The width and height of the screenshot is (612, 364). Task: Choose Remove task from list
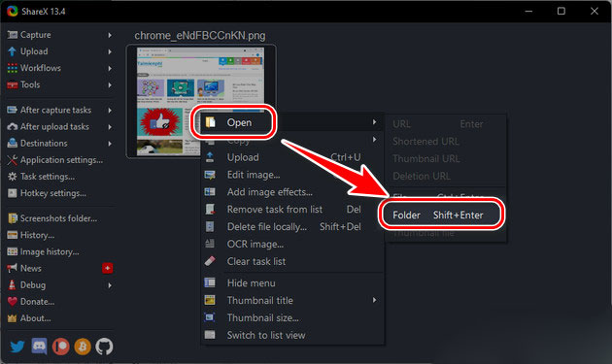[292, 210]
